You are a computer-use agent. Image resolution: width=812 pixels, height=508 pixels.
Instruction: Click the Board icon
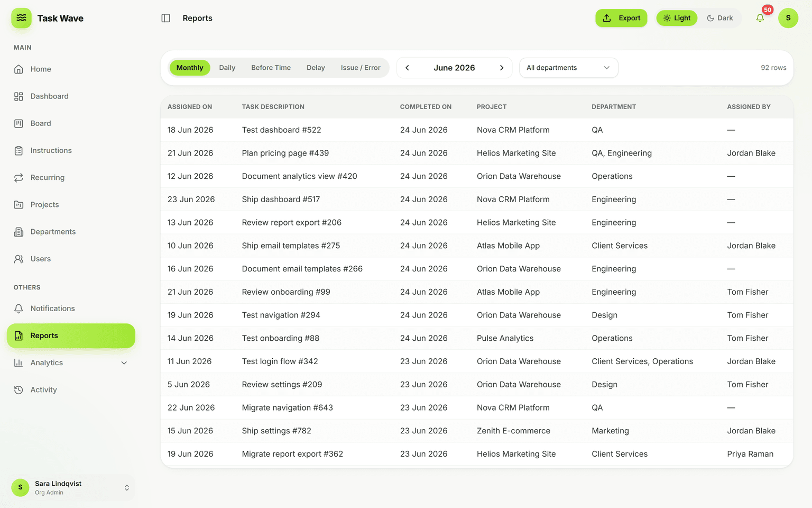pyautogui.click(x=19, y=123)
